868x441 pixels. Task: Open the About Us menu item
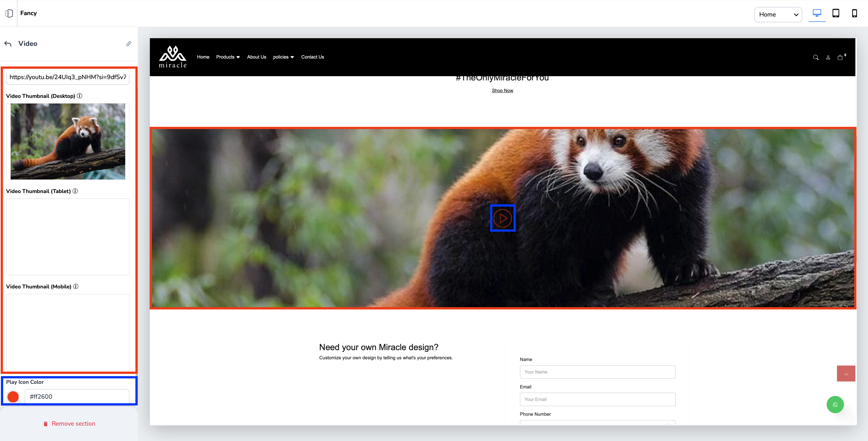click(x=256, y=57)
